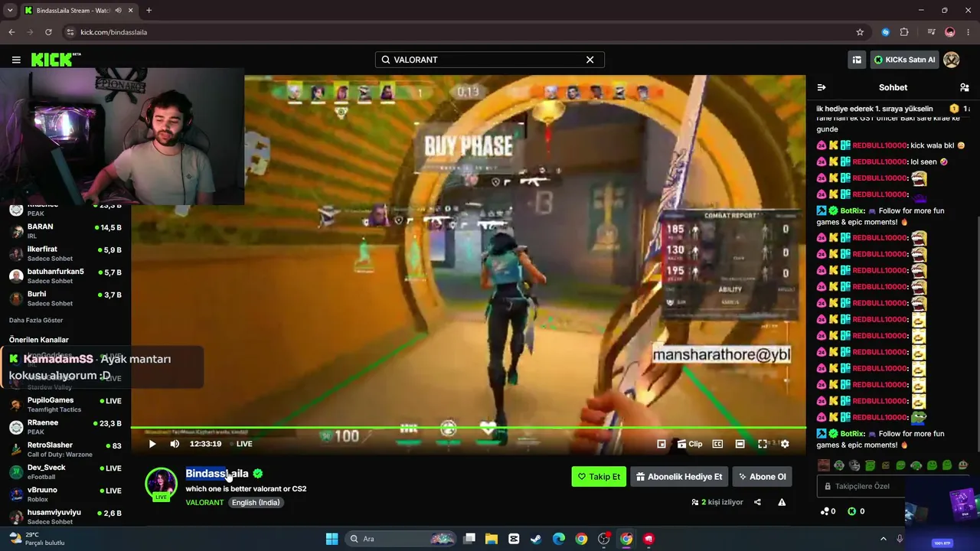Play the stream video

click(152, 444)
